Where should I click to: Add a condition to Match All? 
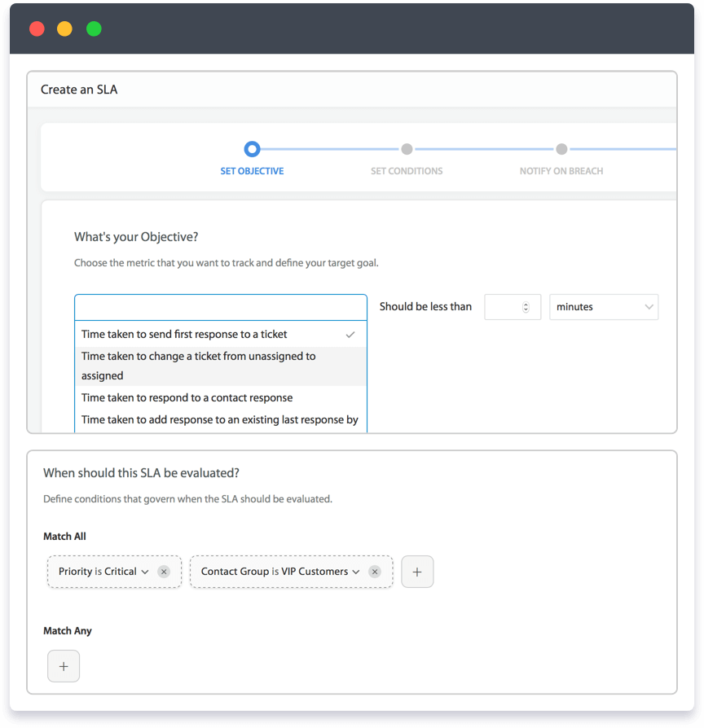417,572
